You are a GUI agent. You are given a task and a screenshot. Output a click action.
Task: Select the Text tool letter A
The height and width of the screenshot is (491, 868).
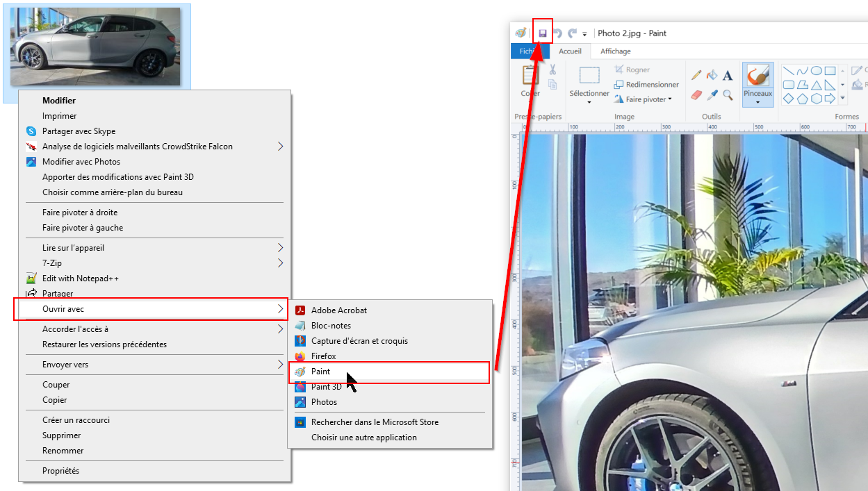727,75
